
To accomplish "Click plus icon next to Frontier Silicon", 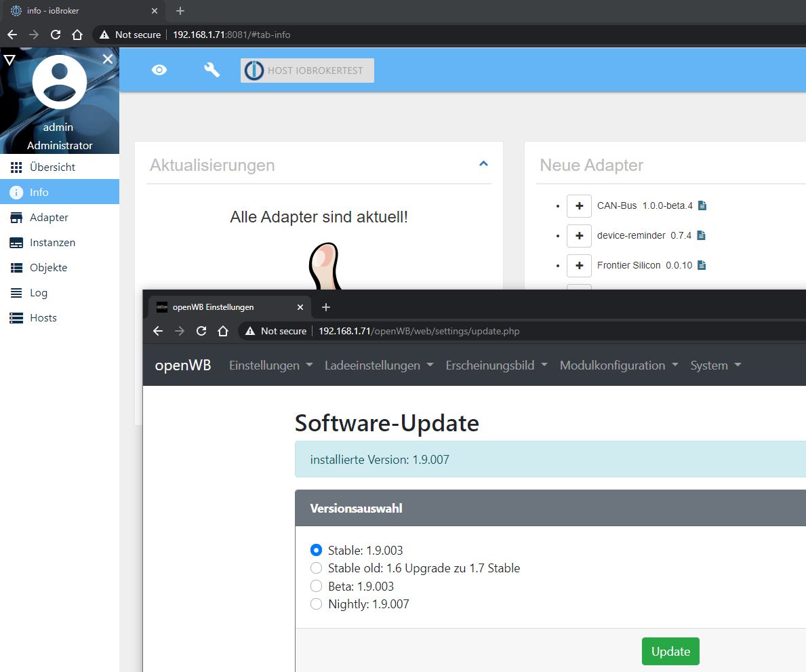I will point(579,265).
